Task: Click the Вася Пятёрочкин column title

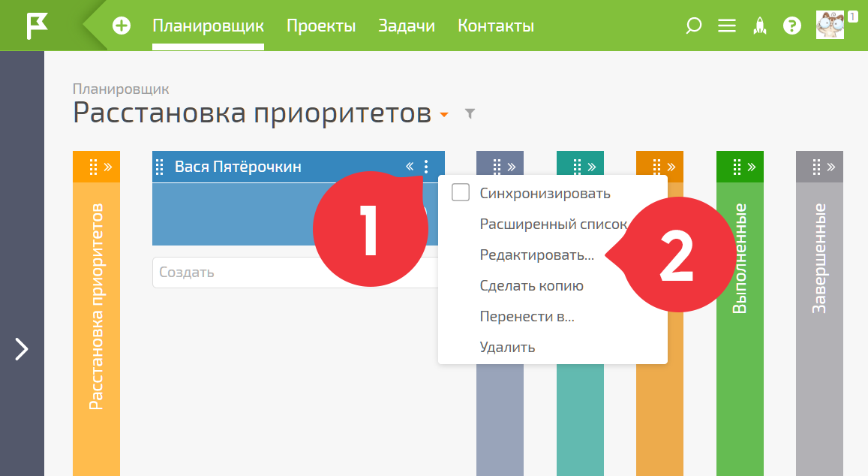Action: [x=238, y=166]
